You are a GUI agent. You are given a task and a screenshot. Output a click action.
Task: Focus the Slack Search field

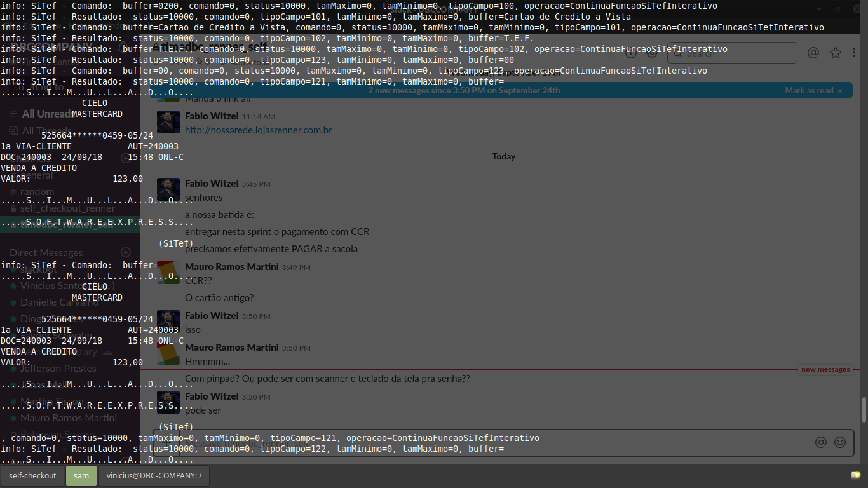click(x=732, y=53)
